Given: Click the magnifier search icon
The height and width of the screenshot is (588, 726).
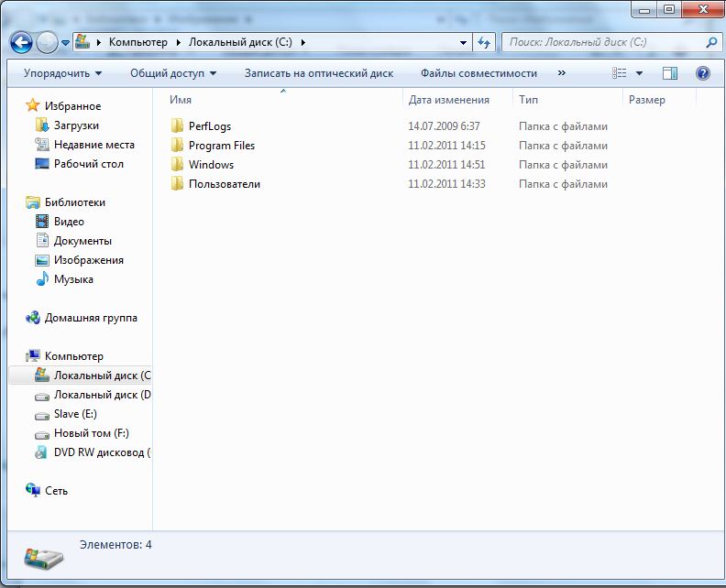Looking at the screenshot, I should [711, 42].
